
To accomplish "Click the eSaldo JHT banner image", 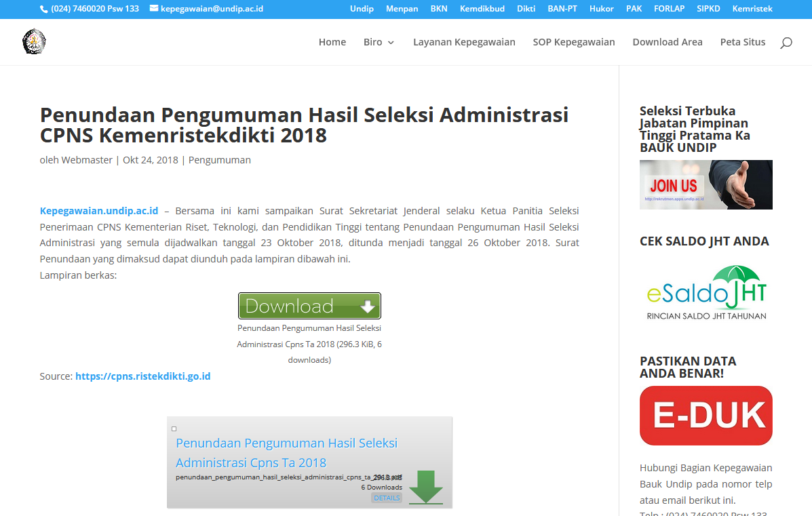I will 706,292.
